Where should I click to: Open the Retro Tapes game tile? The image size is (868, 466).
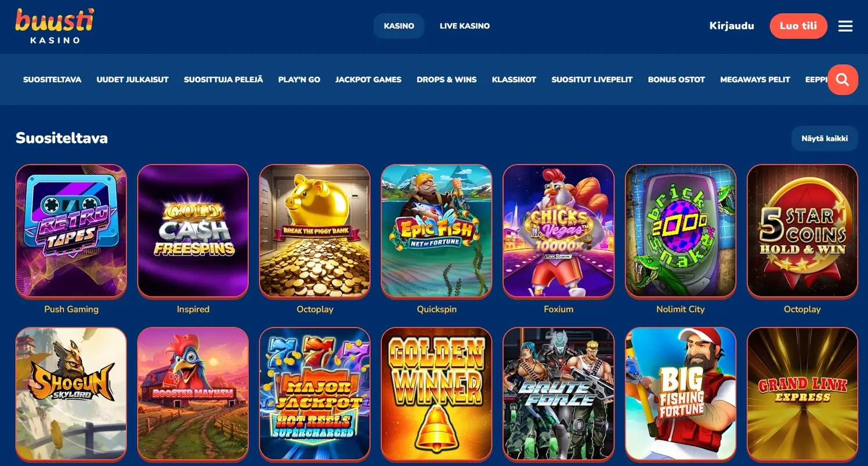(71, 231)
